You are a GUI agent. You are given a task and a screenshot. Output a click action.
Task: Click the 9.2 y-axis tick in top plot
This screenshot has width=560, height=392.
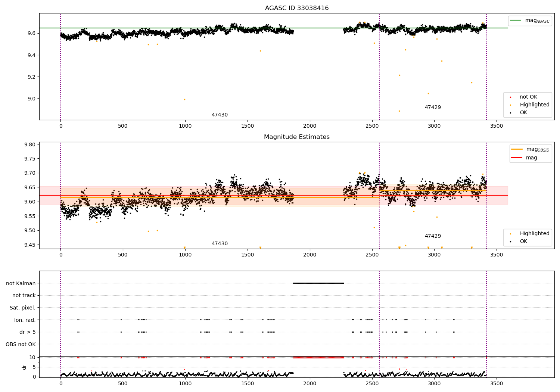coord(32,77)
